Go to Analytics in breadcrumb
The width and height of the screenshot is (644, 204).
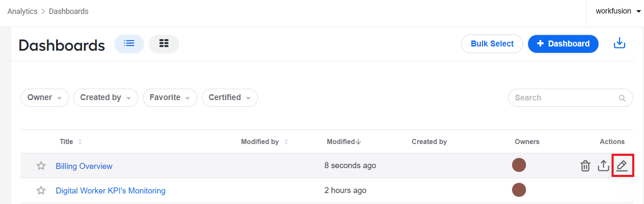[22, 11]
